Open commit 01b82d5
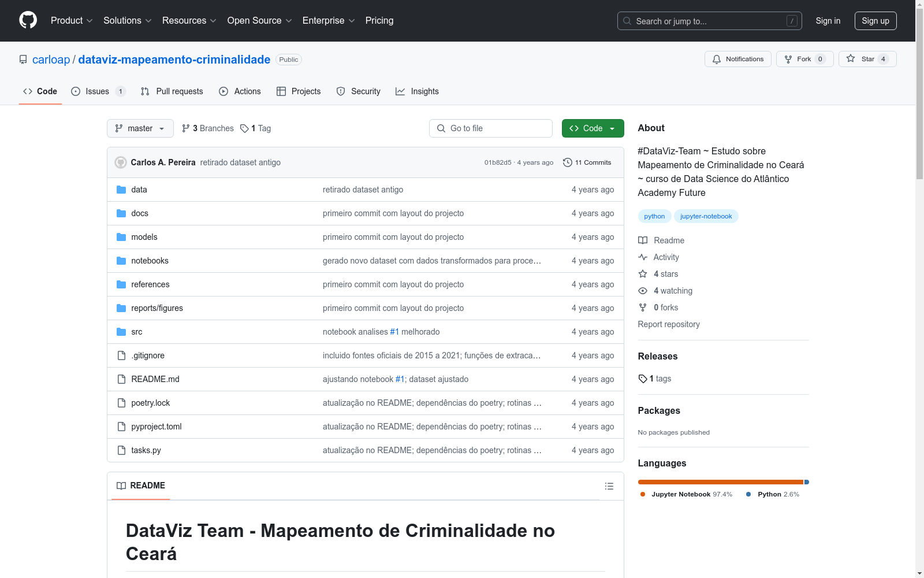924x578 pixels. click(x=498, y=162)
